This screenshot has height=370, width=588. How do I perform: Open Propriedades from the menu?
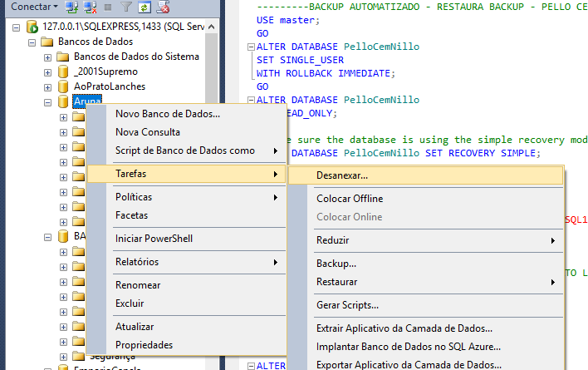(x=186, y=345)
